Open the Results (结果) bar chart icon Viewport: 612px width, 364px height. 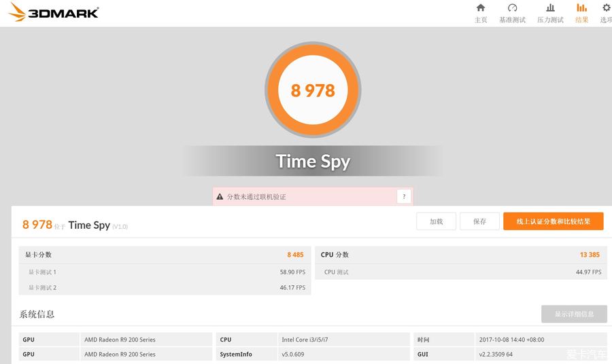581,7
